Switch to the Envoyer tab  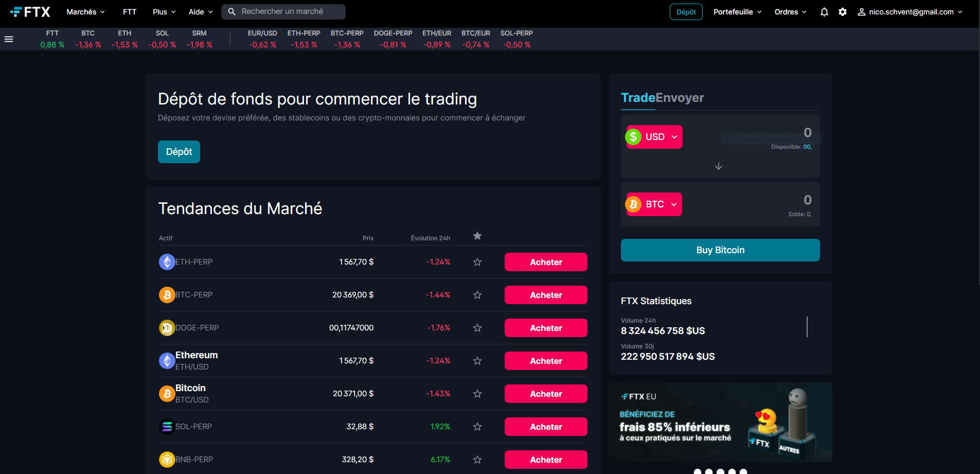680,98
